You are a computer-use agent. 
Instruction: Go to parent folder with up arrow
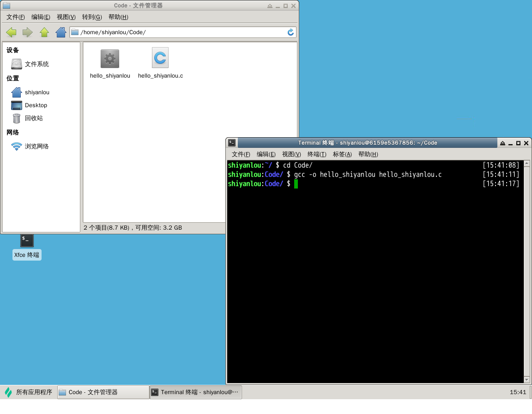[44, 32]
